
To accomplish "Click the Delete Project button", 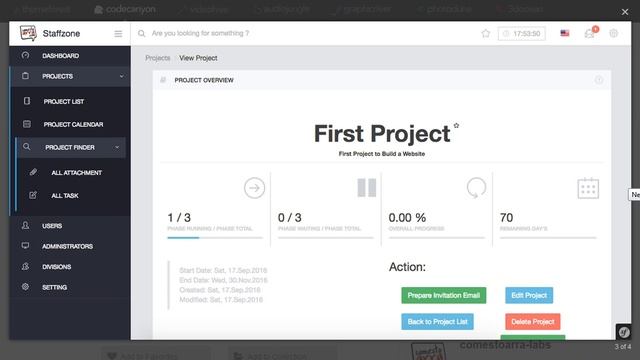I will pyautogui.click(x=533, y=322).
